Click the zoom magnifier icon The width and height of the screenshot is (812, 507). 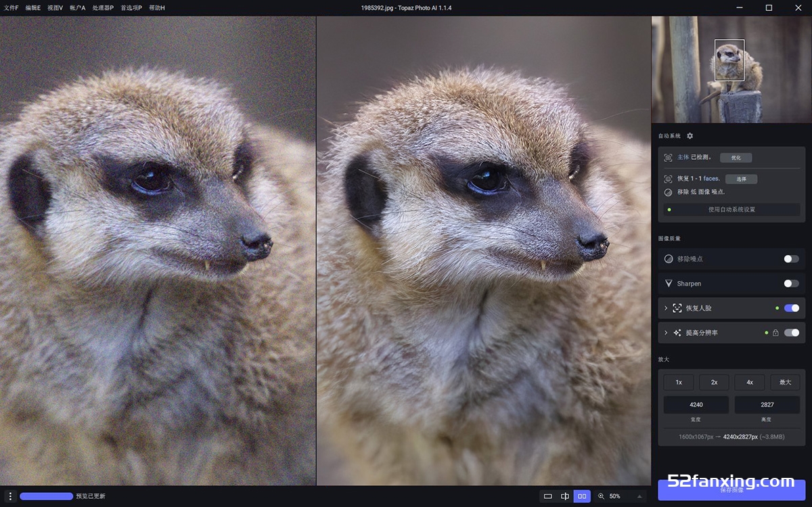[x=601, y=496]
